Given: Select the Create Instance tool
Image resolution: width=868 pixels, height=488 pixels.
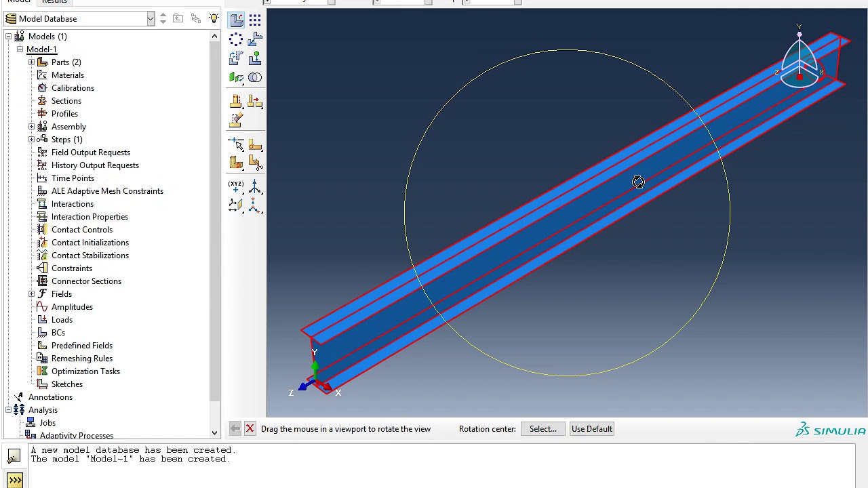Looking at the screenshot, I should pos(236,20).
